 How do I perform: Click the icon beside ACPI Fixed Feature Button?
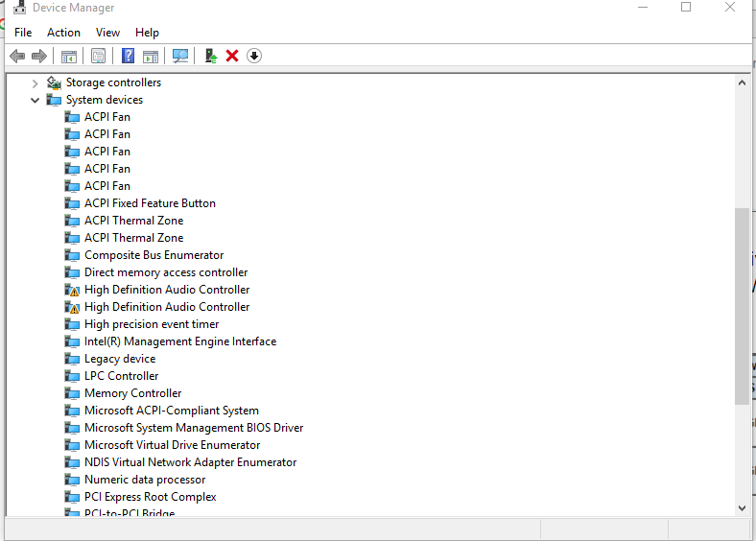tap(72, 203)
